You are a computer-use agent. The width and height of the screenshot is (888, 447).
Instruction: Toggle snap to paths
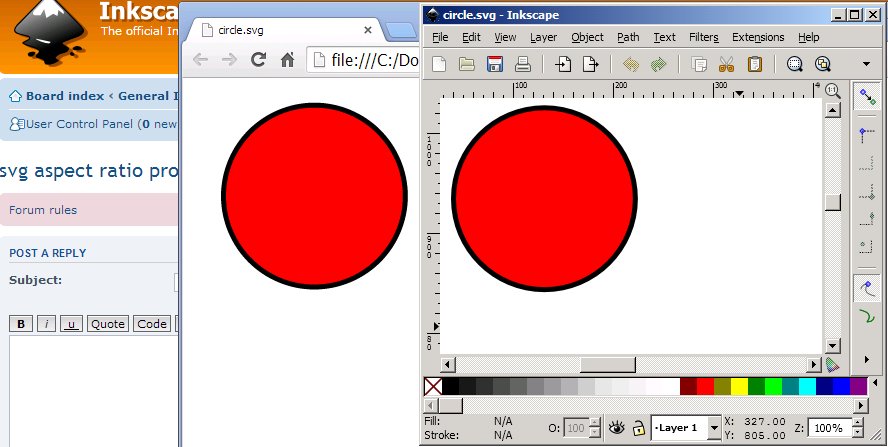[x=866, y=317]
